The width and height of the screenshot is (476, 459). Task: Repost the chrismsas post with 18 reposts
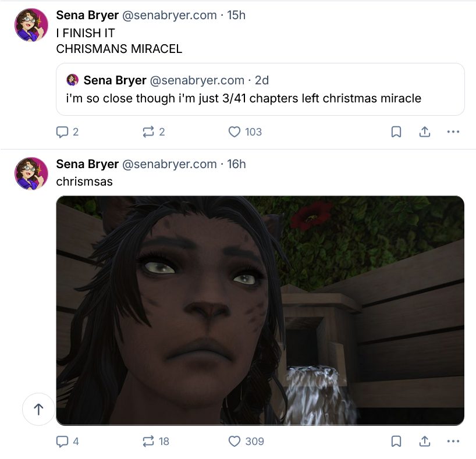point(156,441)
